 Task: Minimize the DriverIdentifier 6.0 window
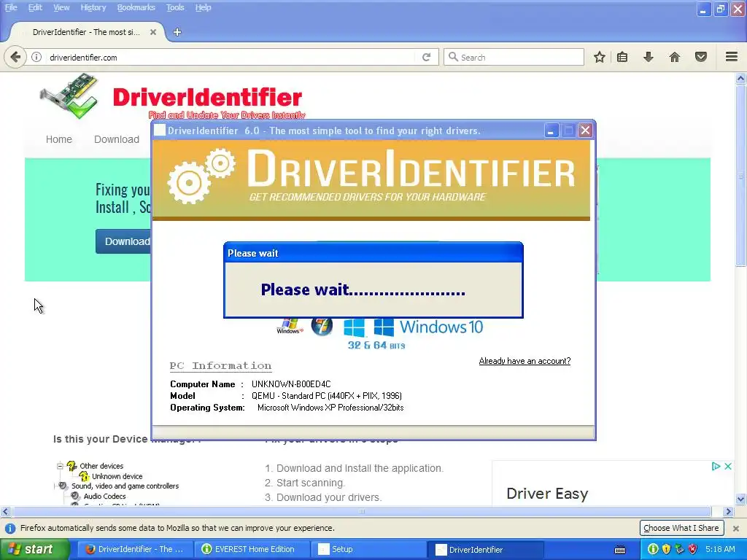(x=551, y=131)
